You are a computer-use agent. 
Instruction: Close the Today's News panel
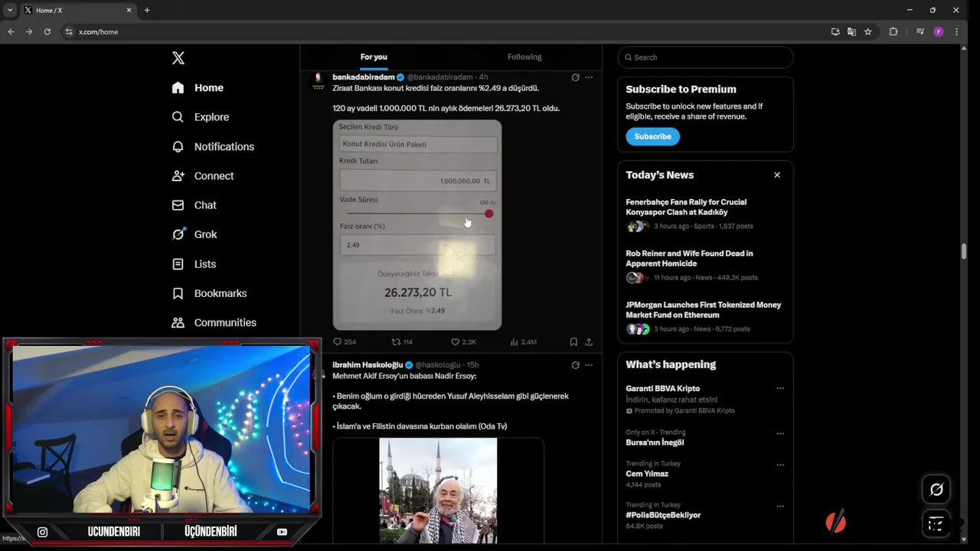click(777, 175)
